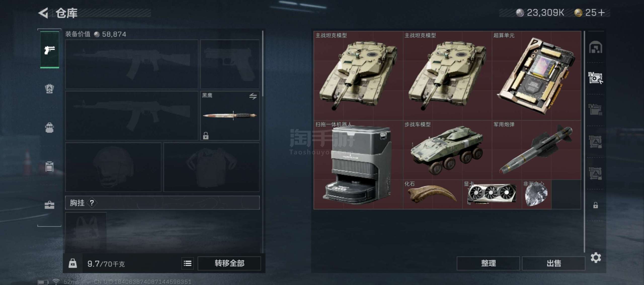Add premium currency with plus icon
Screen dimensions: 644x285
click(602, 13)
